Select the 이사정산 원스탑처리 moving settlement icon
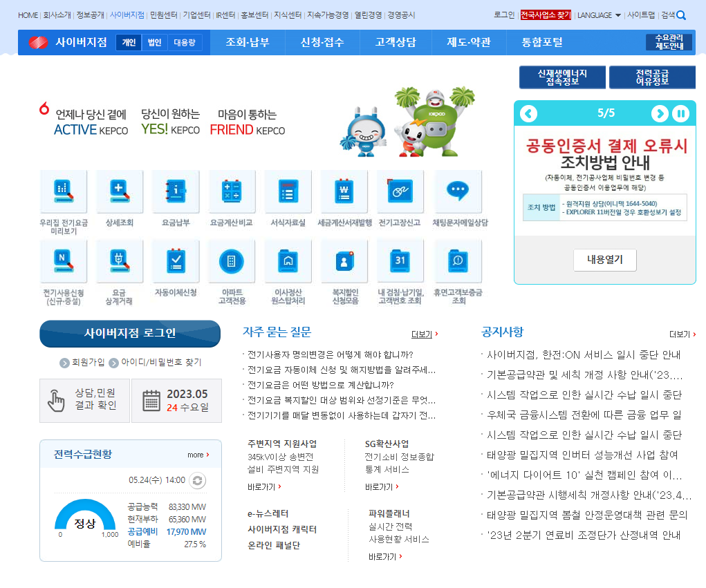 288,263
